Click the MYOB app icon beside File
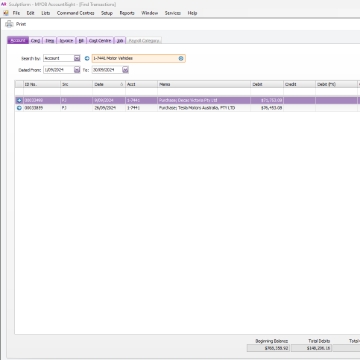Image resolution: width=360 pixels, height=360 pixels. (x=6, y=13)
